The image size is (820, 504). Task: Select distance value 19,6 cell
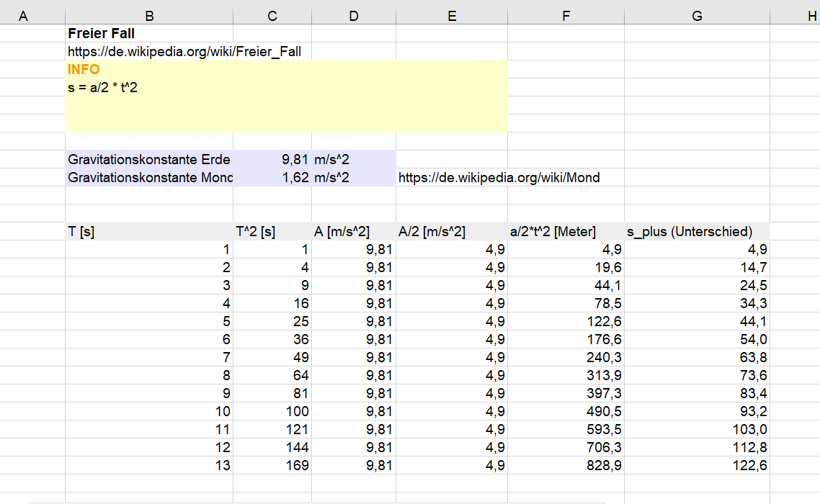tap(566, 267)
